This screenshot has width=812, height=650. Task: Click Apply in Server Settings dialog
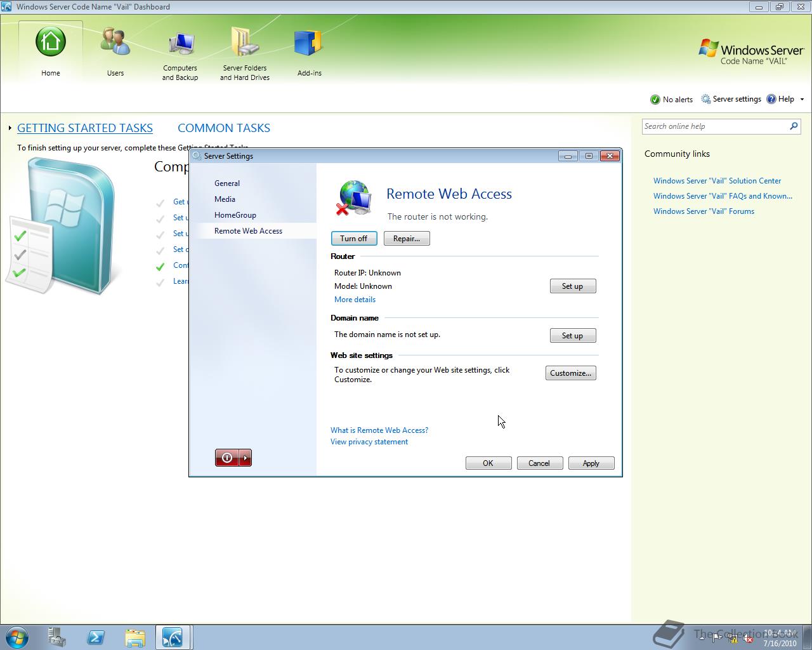click(x=591, y=463)
